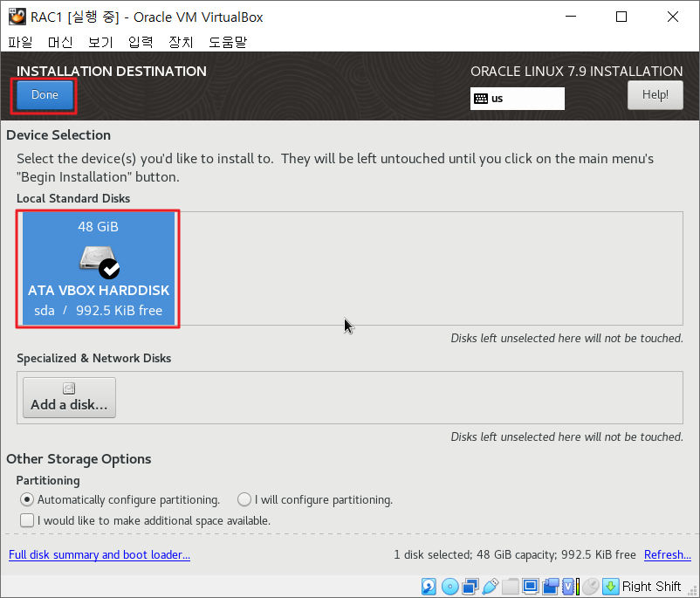Click the green arrow host key icon

(611, 587)
